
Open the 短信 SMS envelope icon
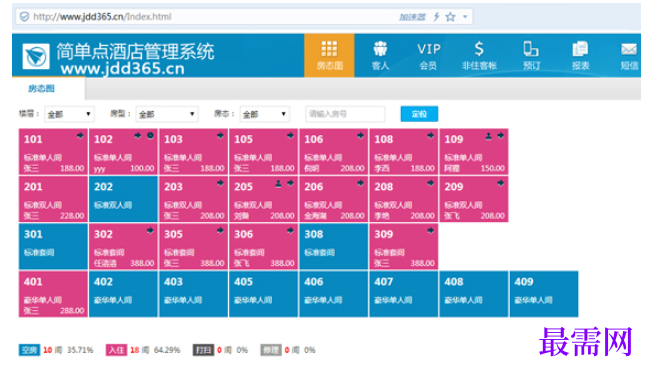(x=629, y=56)
